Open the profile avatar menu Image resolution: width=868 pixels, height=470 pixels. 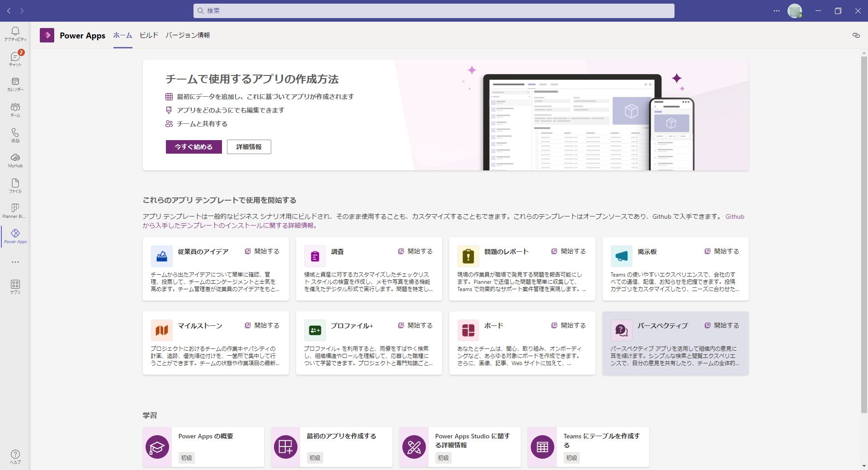tap(795, 11)
